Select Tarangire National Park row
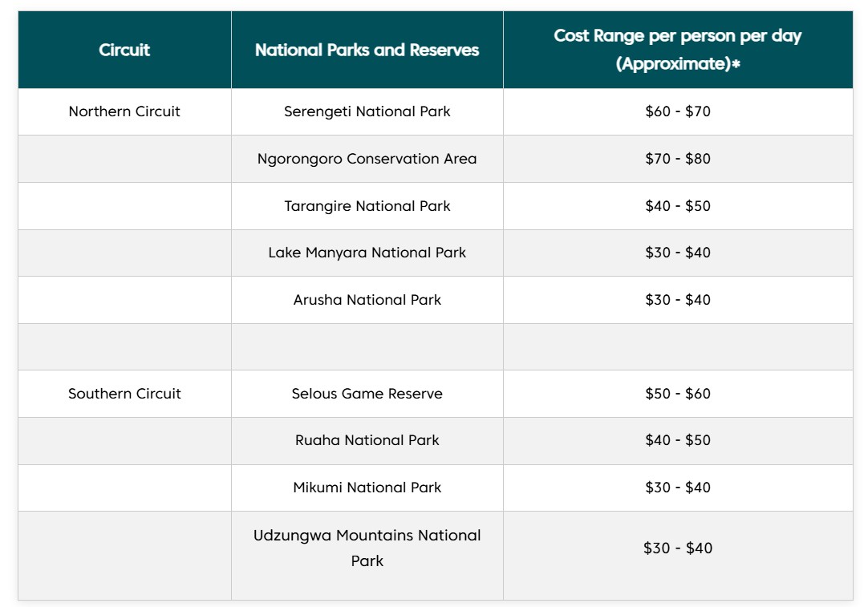This screenshot has width=868, height=607. [x=435, y=206]
